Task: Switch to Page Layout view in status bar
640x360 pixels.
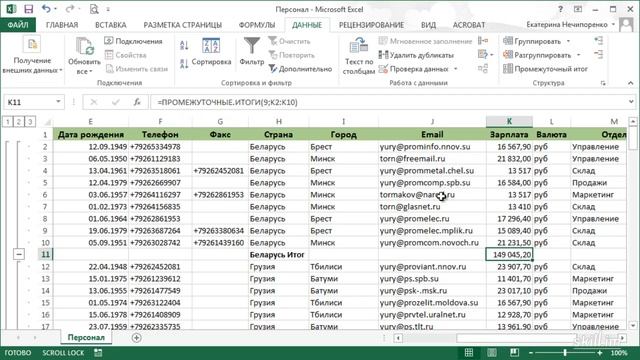Action: (x=492, y=352)
